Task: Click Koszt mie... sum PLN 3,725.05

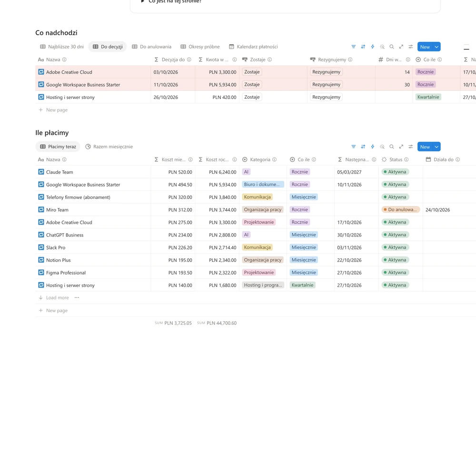Action: [173, 323]
